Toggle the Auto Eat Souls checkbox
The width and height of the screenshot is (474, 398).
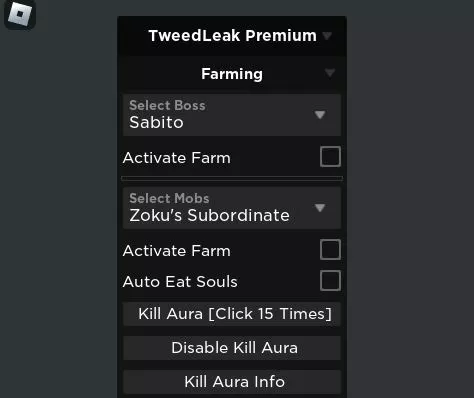[330, 280]
